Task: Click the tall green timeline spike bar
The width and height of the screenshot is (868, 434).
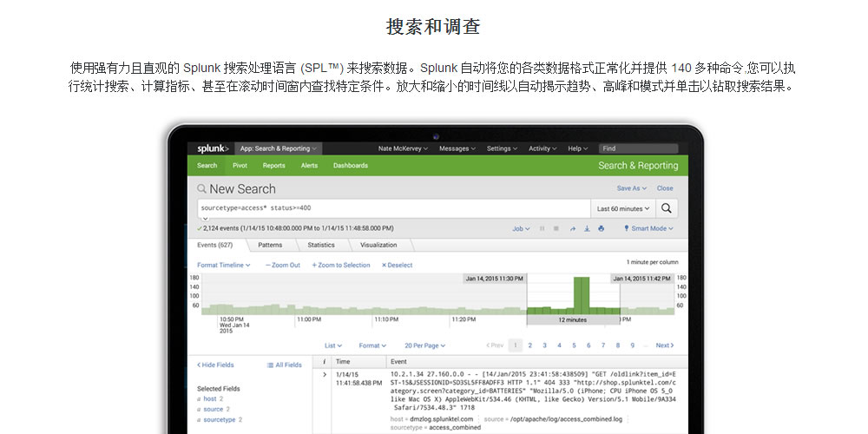Action: point(582,296)
